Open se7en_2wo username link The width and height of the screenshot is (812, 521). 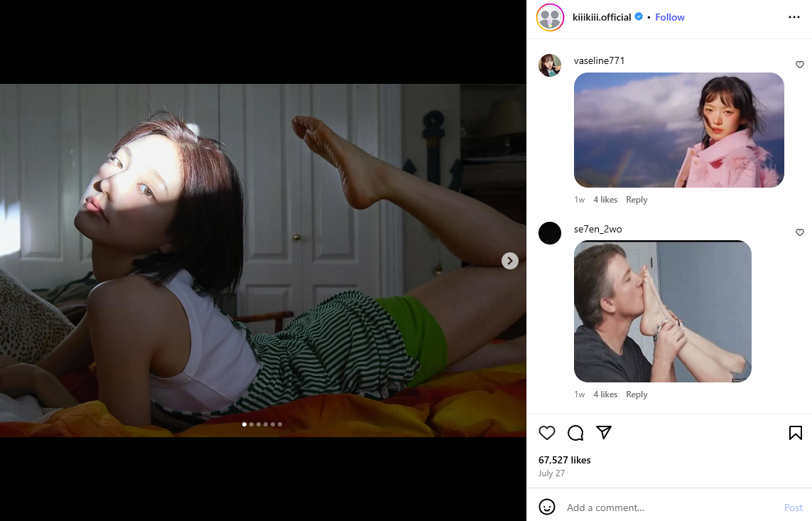(597, 229)
